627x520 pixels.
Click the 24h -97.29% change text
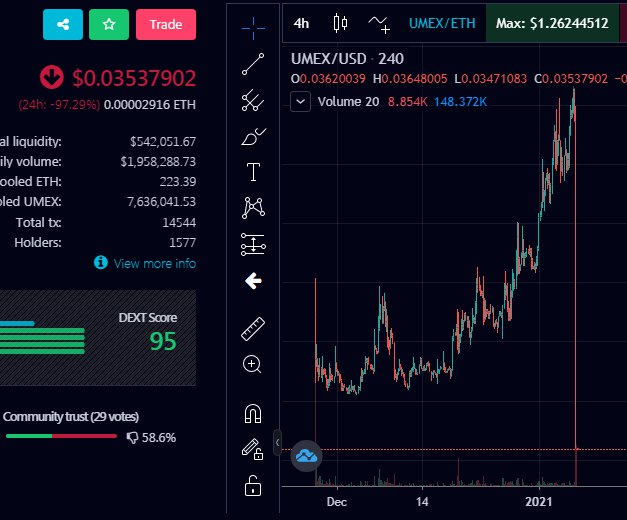point(59,105)
